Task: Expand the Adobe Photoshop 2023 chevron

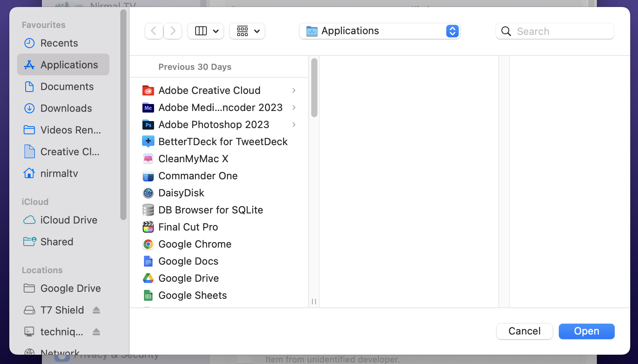Action: [x=294, y=125]
